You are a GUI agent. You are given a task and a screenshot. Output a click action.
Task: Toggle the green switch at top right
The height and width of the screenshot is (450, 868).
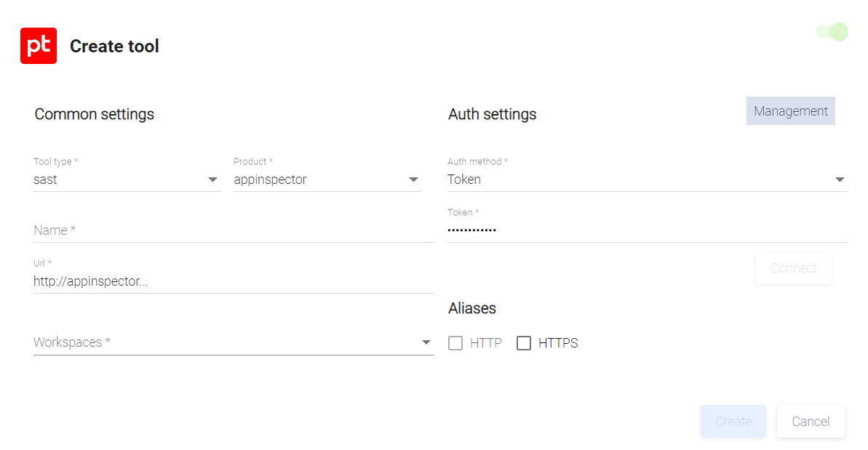pos(832,32)
